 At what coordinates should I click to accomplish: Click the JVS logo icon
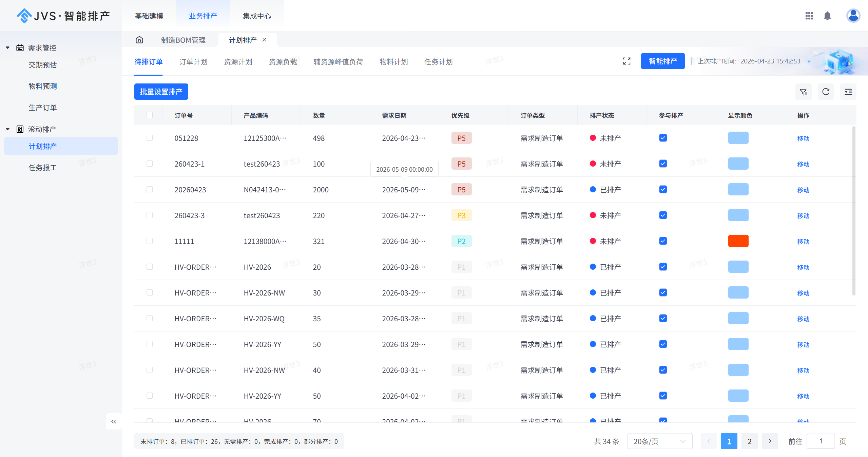click(x=24, y=16)
